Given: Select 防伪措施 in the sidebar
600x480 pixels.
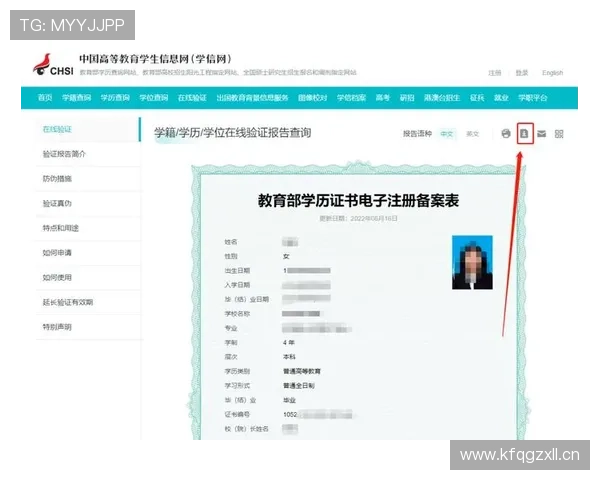Looking at the screenshot, I should pos(88,179).
